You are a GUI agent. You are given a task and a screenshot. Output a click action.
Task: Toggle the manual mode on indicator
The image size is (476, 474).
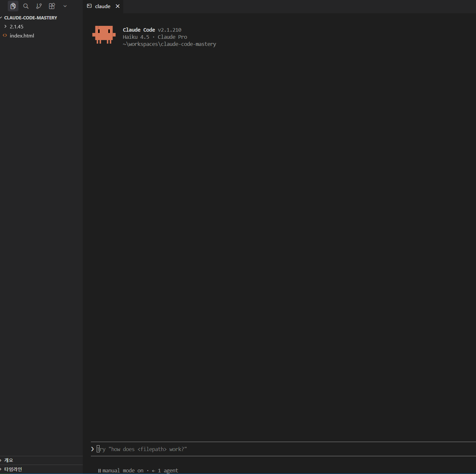coord(123,471)
